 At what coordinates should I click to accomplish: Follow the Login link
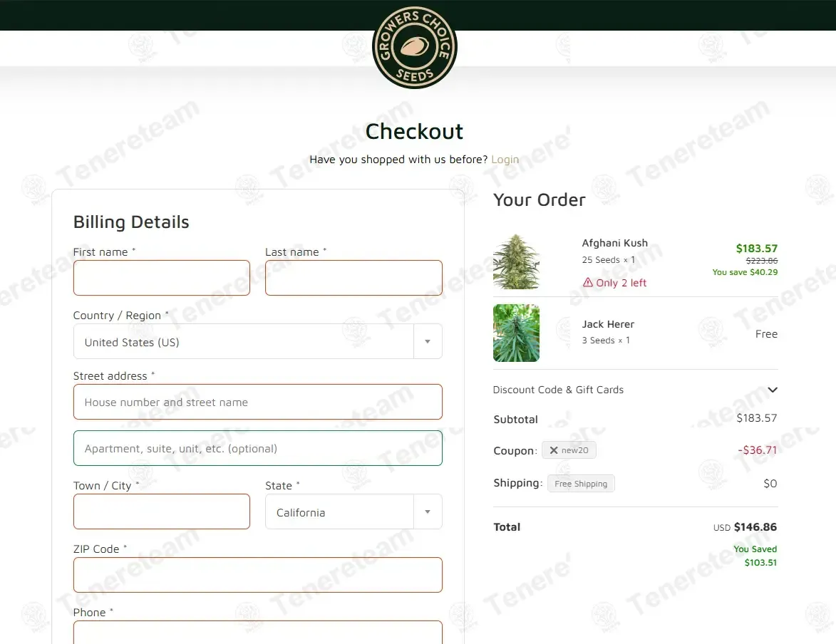[505, 160]
